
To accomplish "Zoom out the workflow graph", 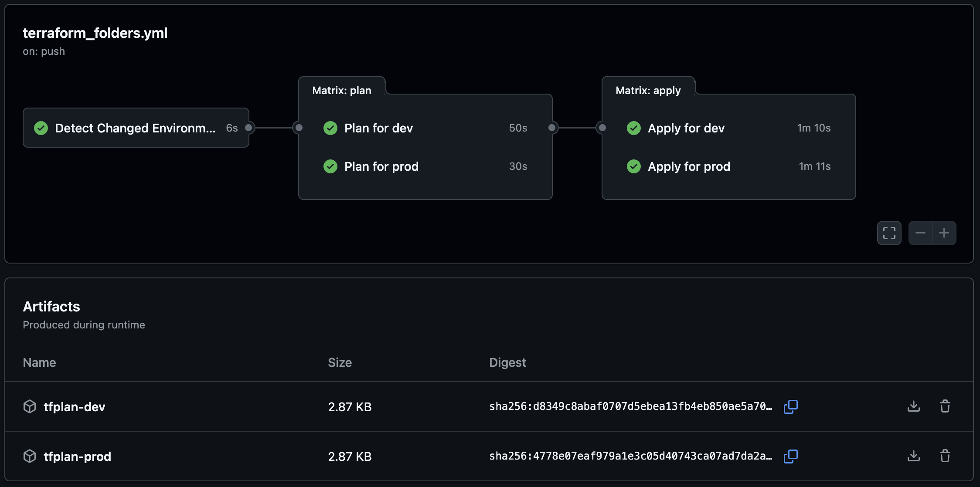I will (920, 233).
